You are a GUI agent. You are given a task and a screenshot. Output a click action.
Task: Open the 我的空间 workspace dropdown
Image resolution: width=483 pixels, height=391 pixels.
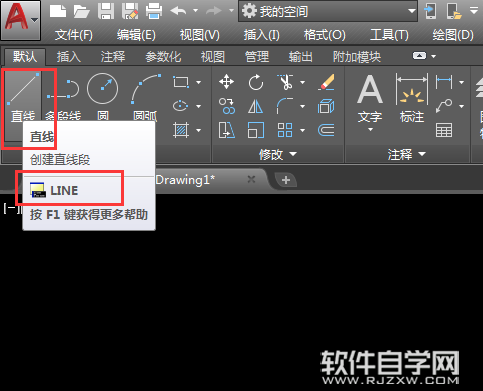coord(328,11)
